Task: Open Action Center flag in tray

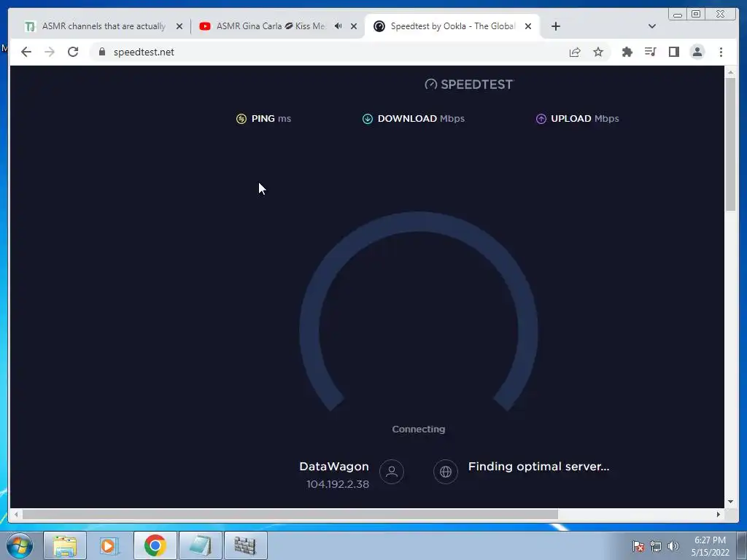Action: (638, 546)
